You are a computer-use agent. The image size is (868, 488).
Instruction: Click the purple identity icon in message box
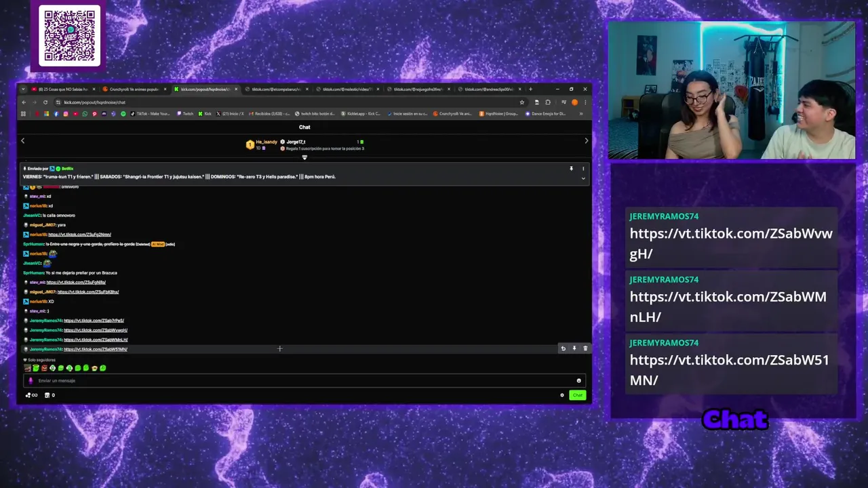(31, 380)
